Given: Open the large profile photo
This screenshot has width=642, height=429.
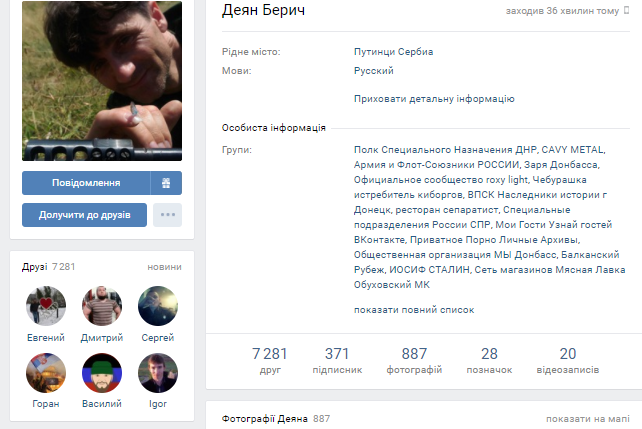Looking at the screenshot, I should click(x=102, y=81).
